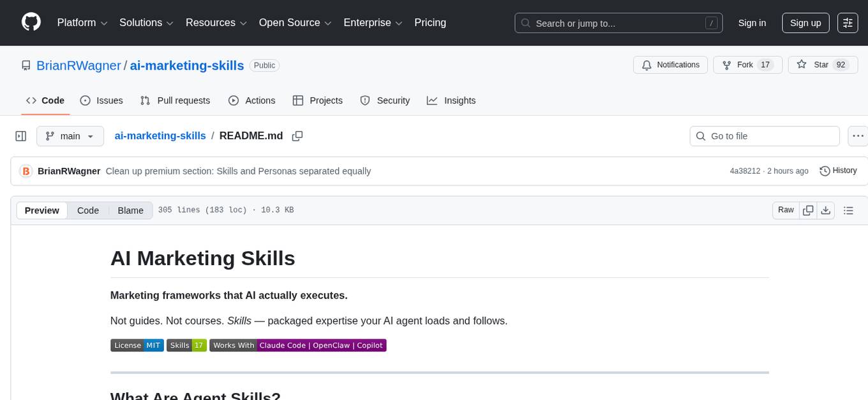This screenshot has height=400, width=868.
Task: Collapse the file tree side panel icon
Action: [20, 135]
